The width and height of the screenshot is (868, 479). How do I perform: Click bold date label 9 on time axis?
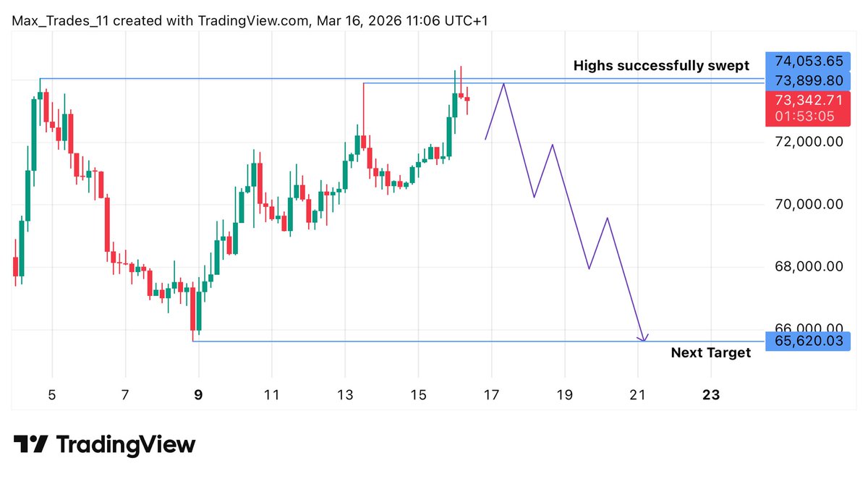click(198, 396)
